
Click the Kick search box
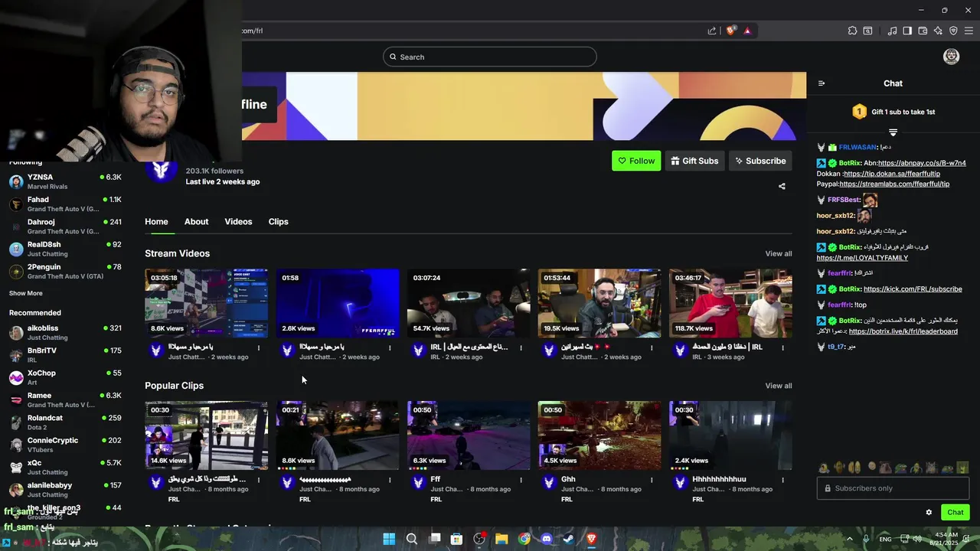point(490,57)
